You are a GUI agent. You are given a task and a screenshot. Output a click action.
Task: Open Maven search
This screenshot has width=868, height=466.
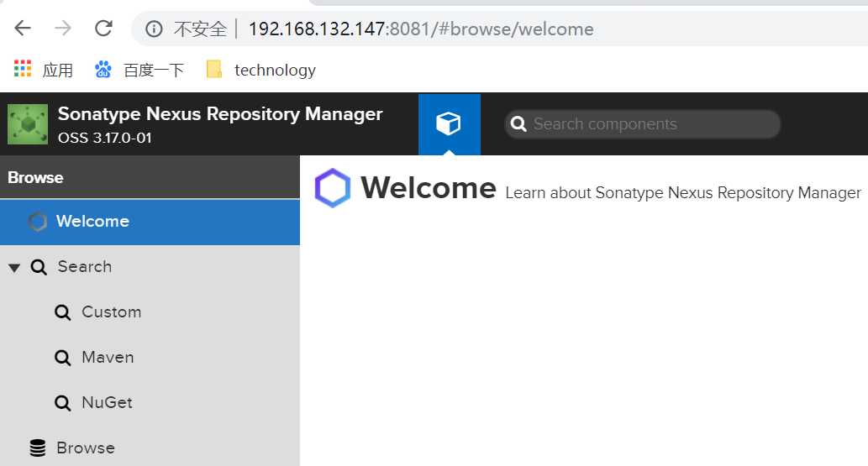coord(108,357)
